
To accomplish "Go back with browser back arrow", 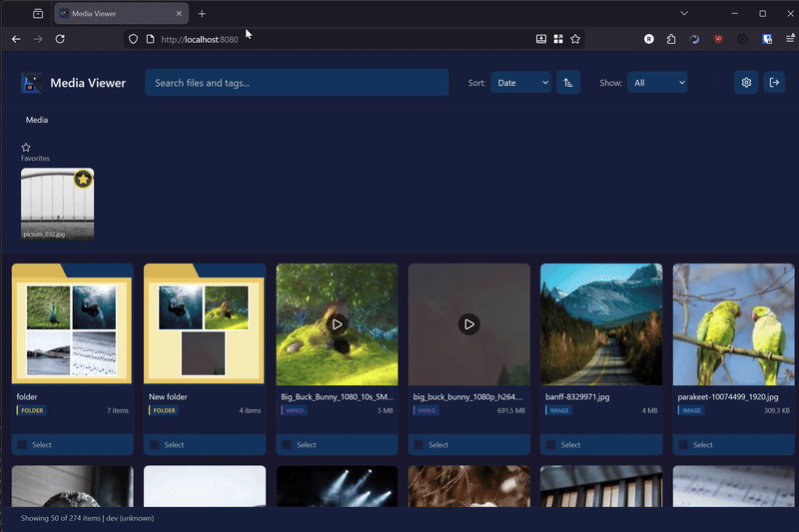I will click(16, 39).
